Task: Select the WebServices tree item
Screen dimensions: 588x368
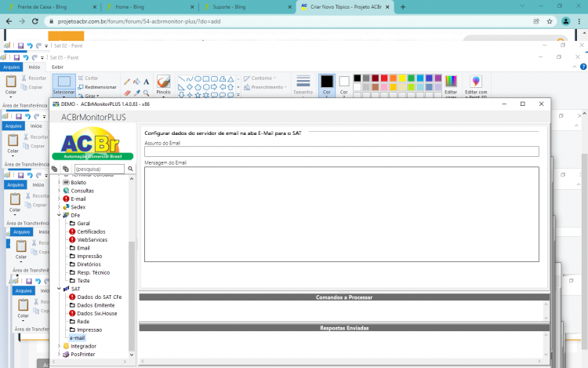Action: pyautogui.click(x=93, y=239)
